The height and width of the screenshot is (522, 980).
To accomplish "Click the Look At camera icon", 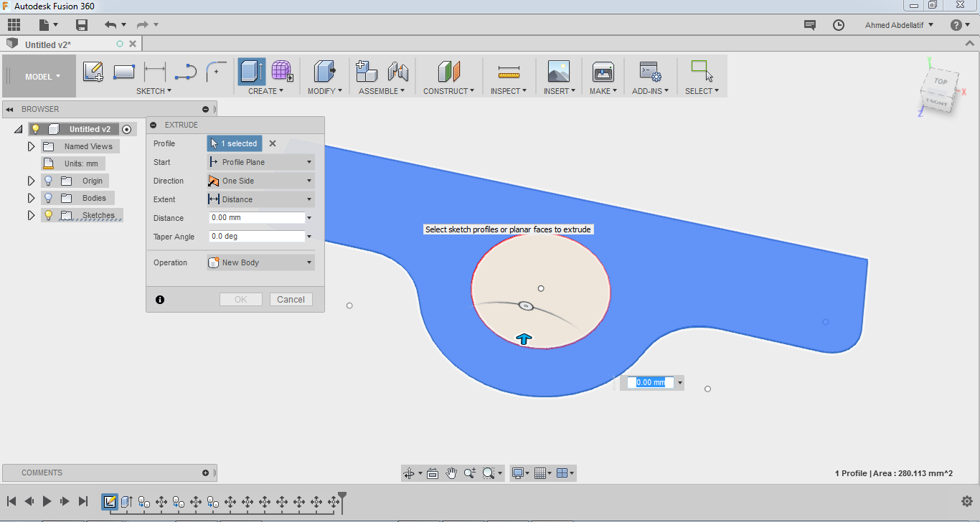I will (x=433, y=473).
